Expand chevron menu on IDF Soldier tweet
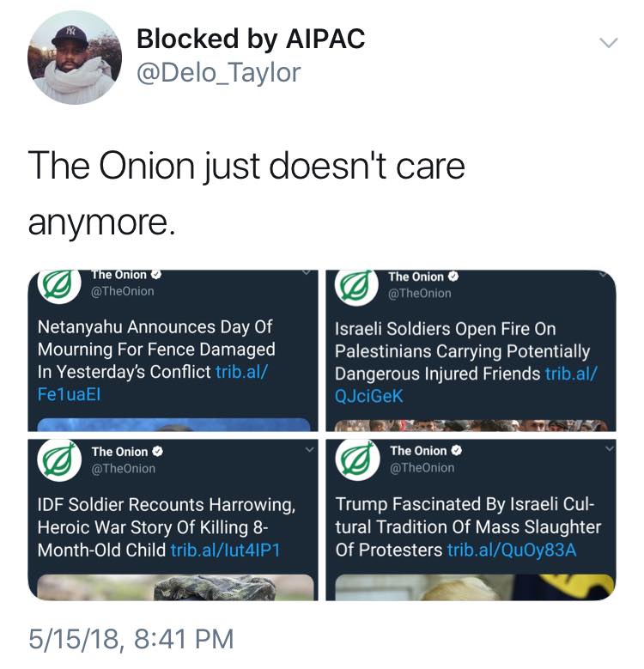The width and height of the screenshot is (644, 669). 310,448
